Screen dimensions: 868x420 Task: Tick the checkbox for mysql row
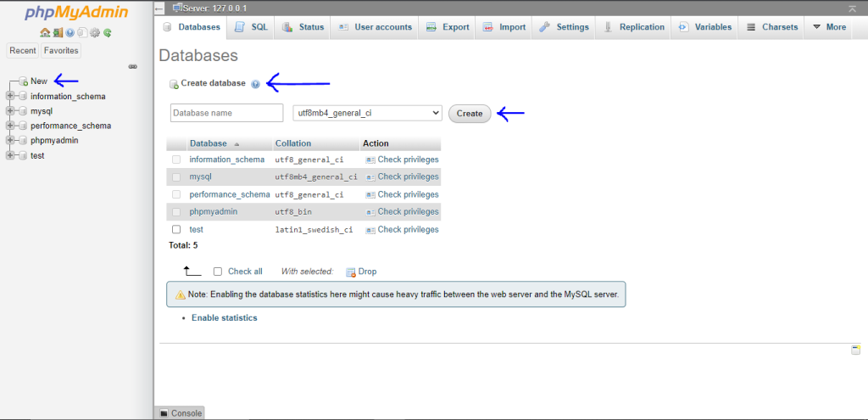(x=176, y=177)
